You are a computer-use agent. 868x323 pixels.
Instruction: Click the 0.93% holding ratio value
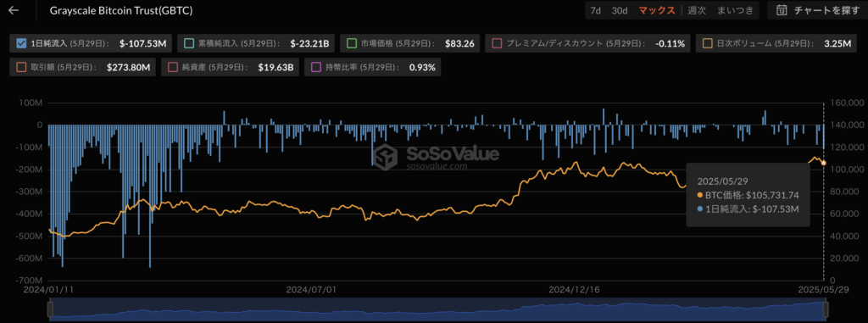[x=422, y=68]
